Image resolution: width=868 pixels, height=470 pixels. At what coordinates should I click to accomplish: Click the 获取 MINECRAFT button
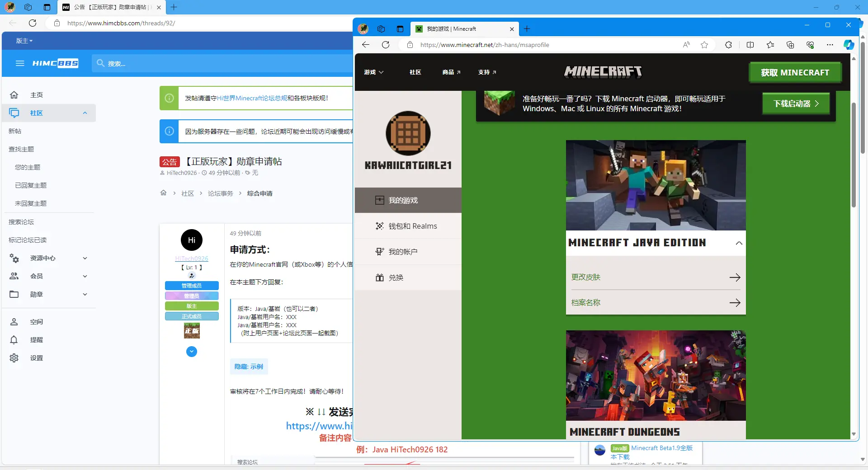click(x=795, y=73)
